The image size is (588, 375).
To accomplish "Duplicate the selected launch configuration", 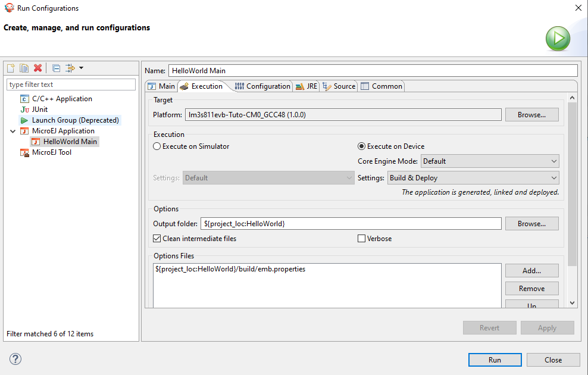I will pyautogui.click(x=23, y=67).
